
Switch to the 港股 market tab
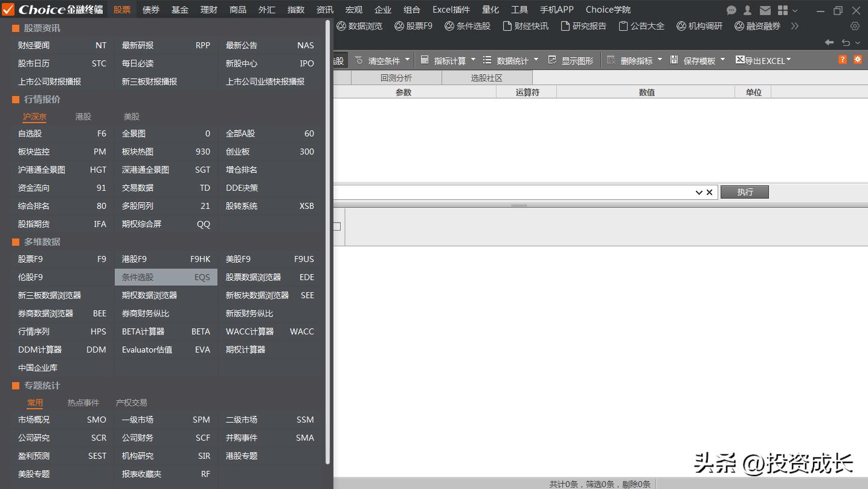[x=82, y=117]
